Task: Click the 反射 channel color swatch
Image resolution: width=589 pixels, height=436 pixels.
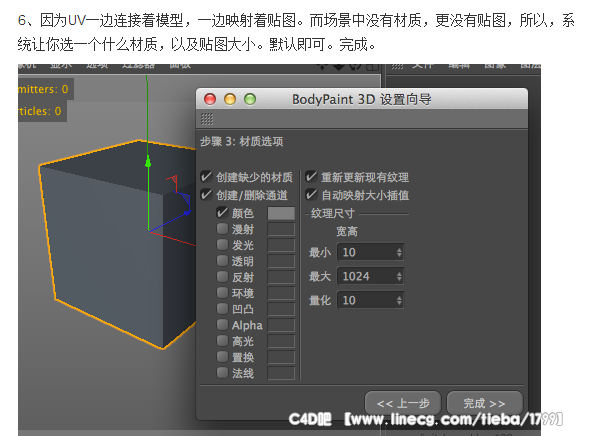Action: (x=281, y=277)
